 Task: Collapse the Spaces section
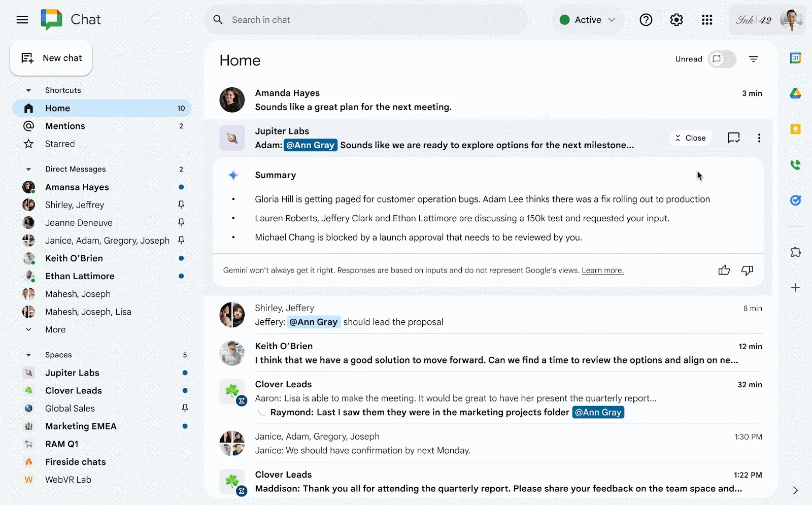click(x=28, y=354)
